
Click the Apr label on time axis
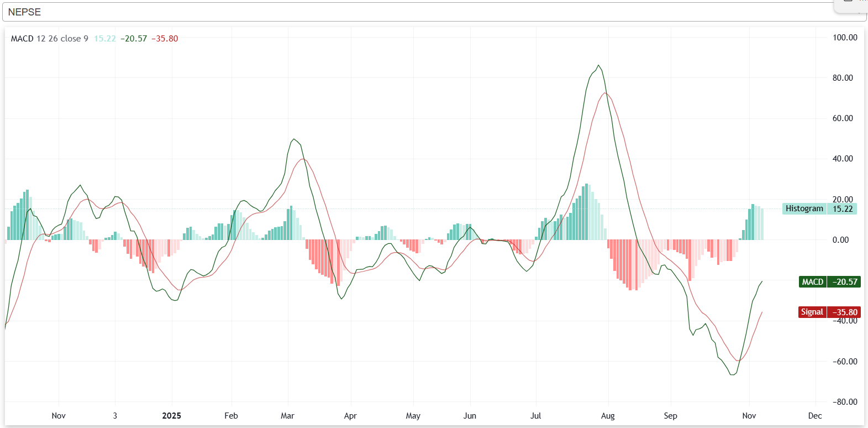click(350, 416)
